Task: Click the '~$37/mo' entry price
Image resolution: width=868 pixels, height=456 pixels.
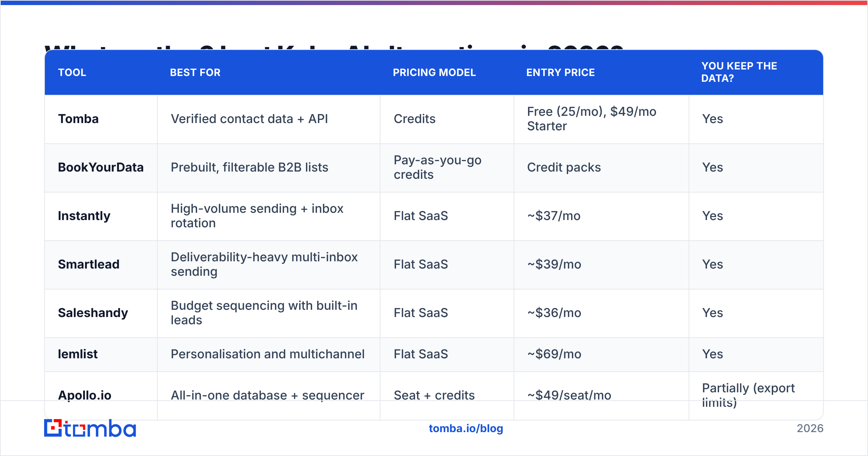Action: click(554, 216)
